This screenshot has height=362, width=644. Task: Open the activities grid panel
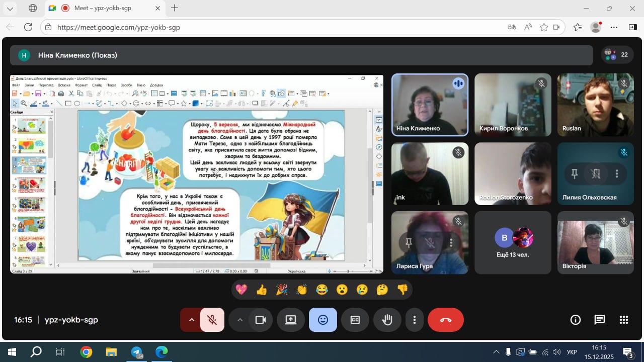(x=624, y=320)
